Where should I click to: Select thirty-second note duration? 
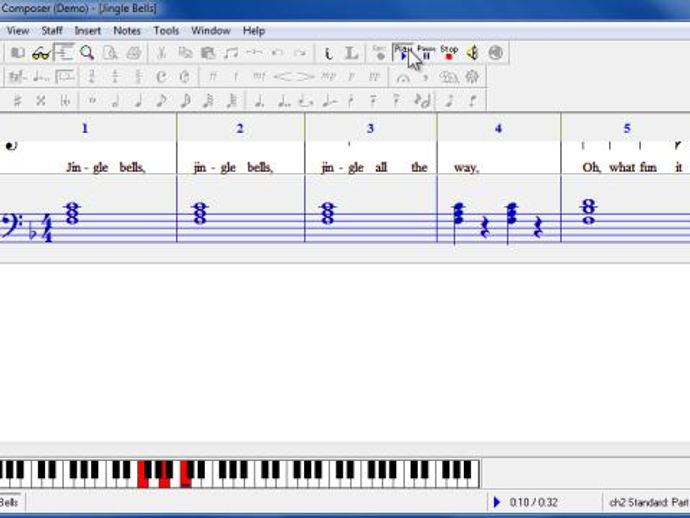(x=208, y=101)
